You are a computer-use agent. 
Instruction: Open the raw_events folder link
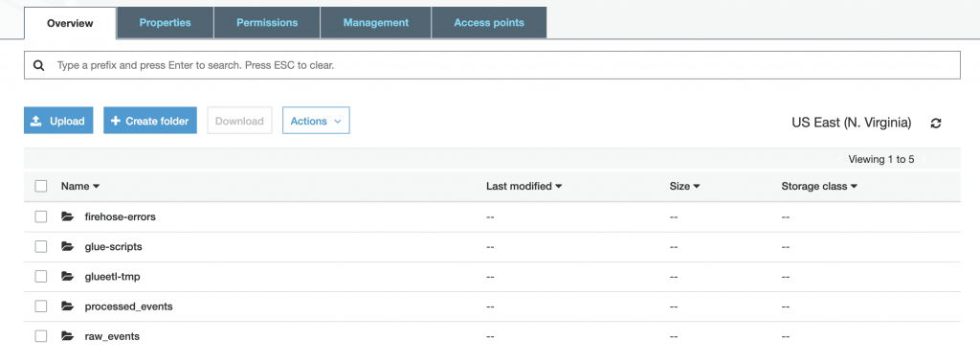(x=112, y=336)
